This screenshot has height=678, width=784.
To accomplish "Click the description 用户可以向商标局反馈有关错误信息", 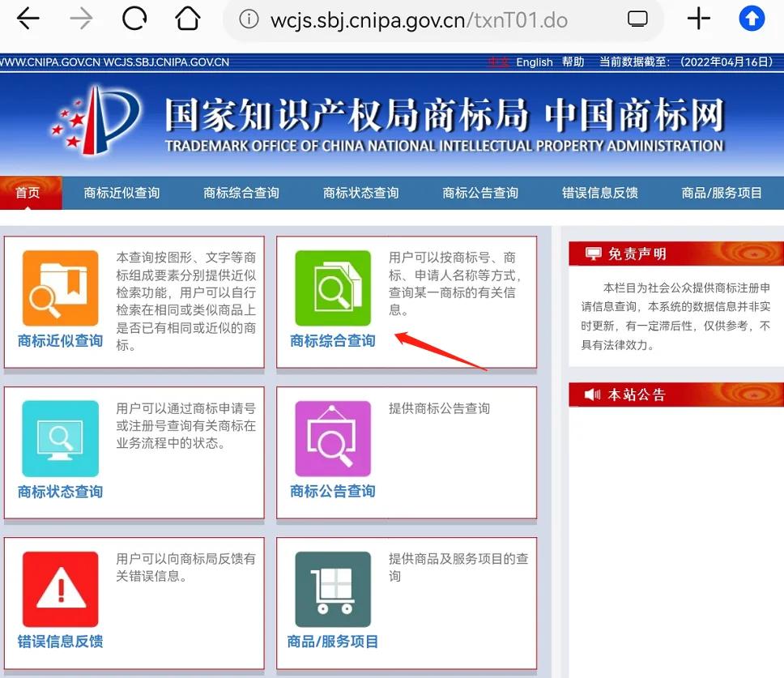I will [186, 567].
